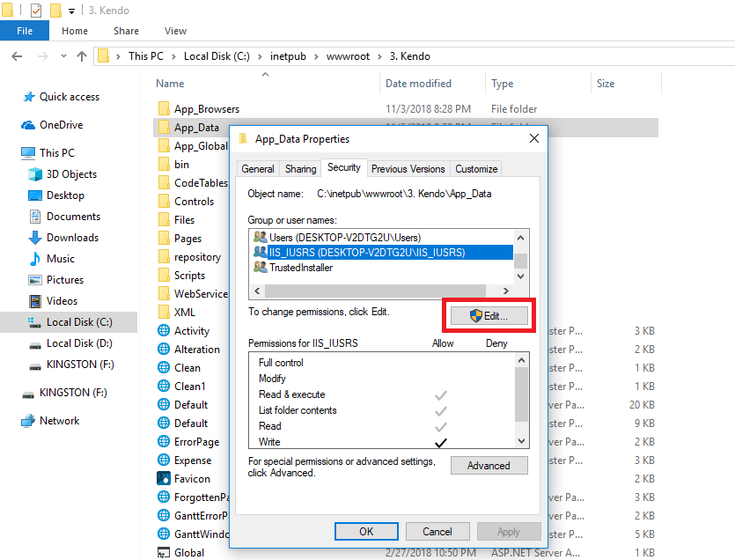
Task: Sort by Size column header
Action: tap(605, 84)
